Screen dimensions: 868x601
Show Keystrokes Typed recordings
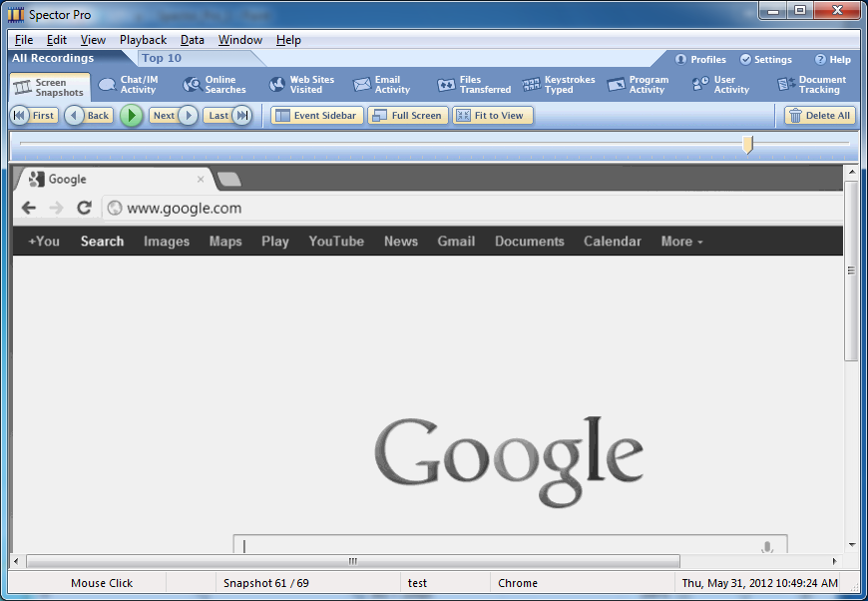(559, 85)
